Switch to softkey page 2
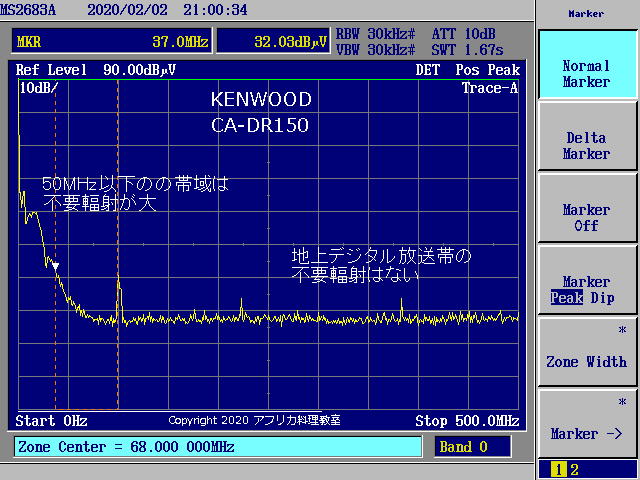 coord(574,470)
